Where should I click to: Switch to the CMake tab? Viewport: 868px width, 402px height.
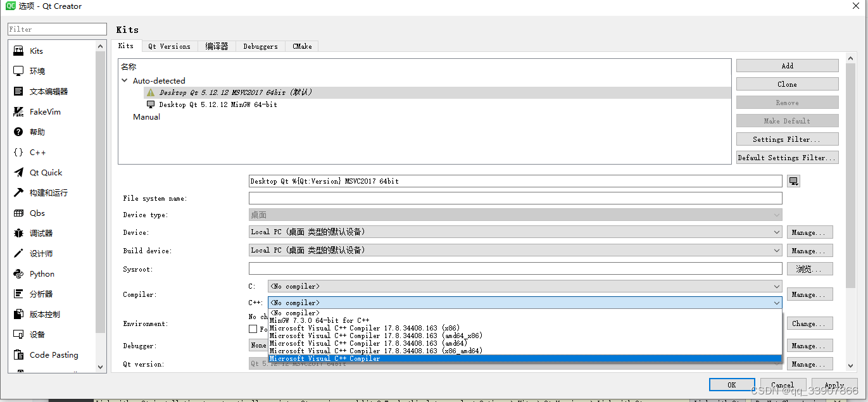pyautogui.click(x=301, y=46)
